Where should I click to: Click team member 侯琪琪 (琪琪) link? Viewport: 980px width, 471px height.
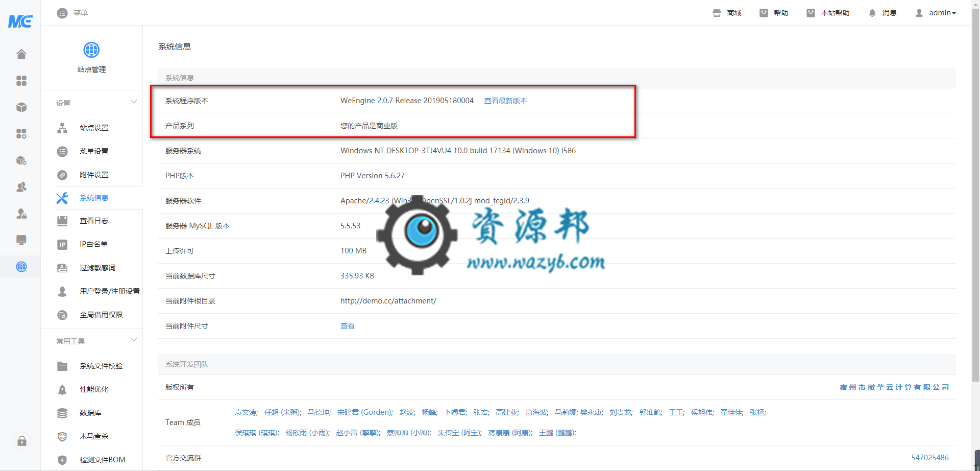click(x=256, y=433)
